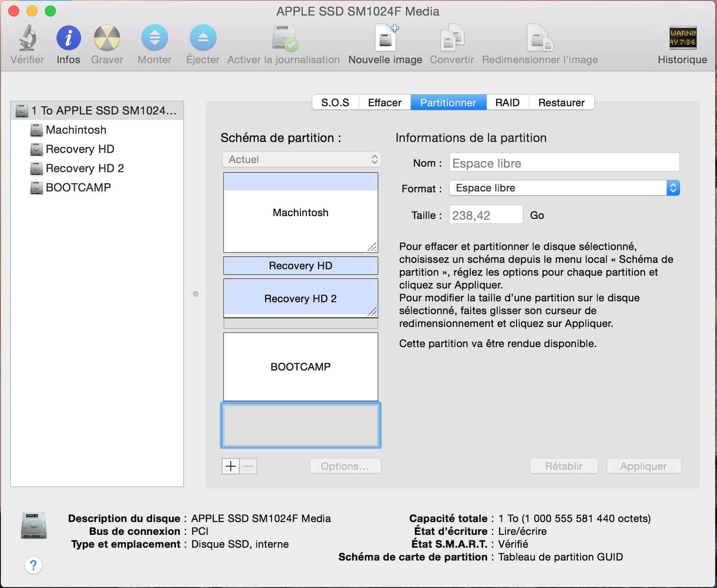The image size is (717, 588).
Task: Add a partition with plus button
Action: [231, 466]
